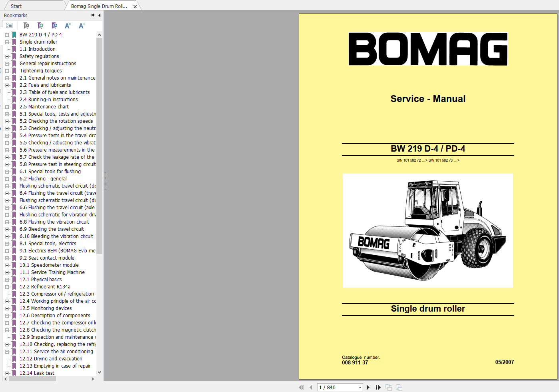This screenshot has width=559, height=392.
Task: Open 2.3 Table of fuels and lubricants bookmark
Action: (55, 92)
